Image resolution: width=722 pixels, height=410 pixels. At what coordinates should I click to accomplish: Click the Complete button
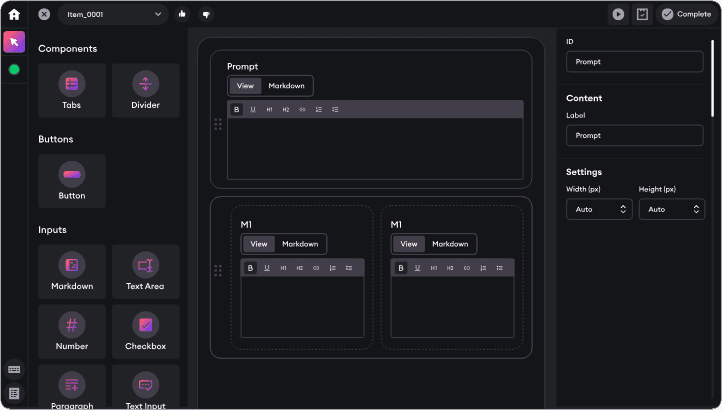point(687,14)
